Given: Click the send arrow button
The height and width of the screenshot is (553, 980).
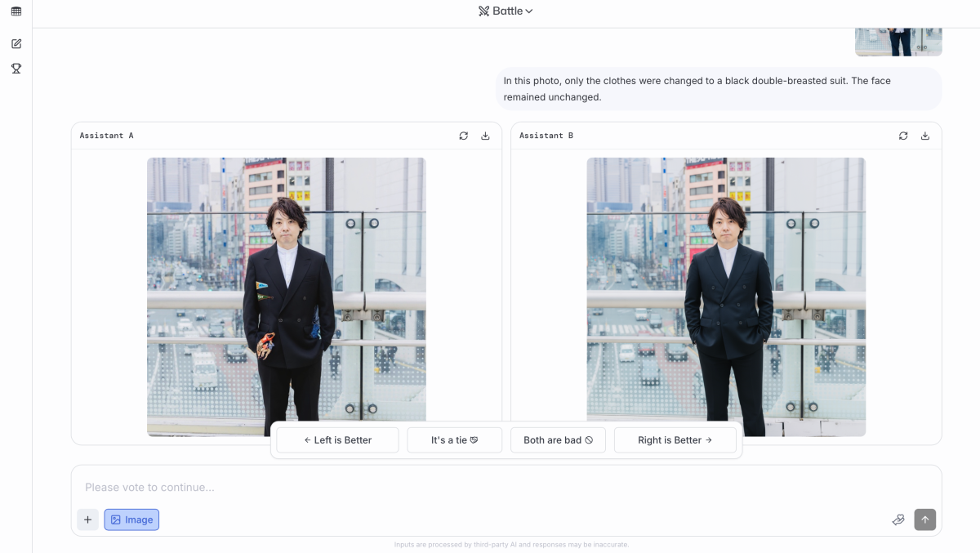Looking at the screenshot, I should coord(925,520).
